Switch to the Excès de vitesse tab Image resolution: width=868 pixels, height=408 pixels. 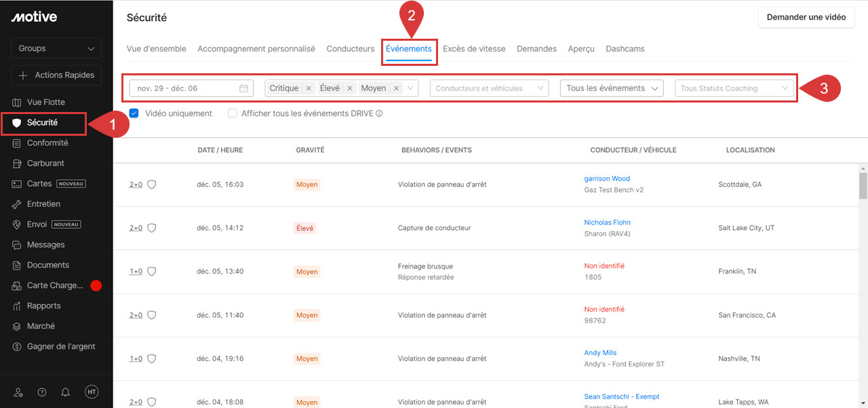click(474, 49)
